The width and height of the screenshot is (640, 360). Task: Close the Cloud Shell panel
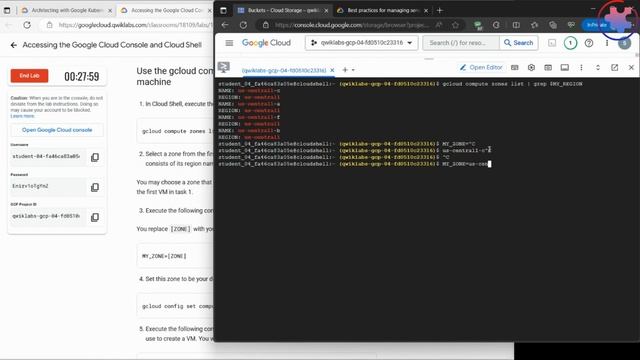coord(631,67)
